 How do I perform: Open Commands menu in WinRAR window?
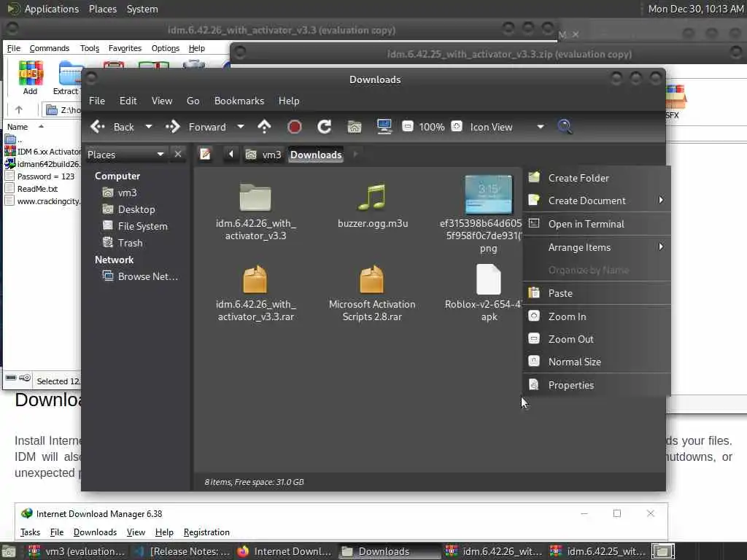pos(49,48)
